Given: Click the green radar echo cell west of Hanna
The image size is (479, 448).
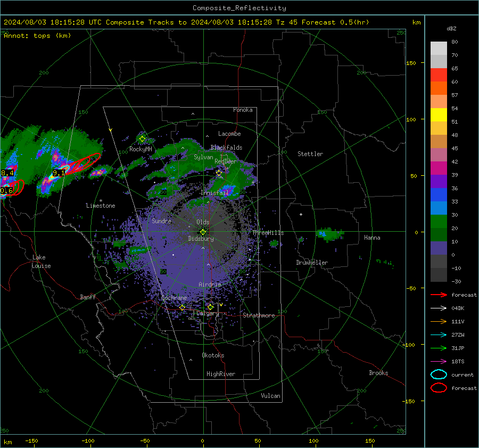Looking at the screenshot, I should pos(330,234).
